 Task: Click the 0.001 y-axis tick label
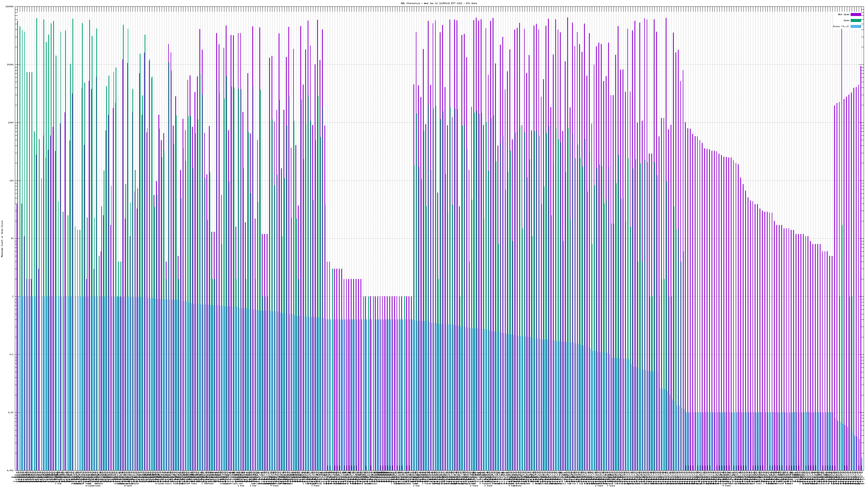pyautogui.click(x=11, y=470)
